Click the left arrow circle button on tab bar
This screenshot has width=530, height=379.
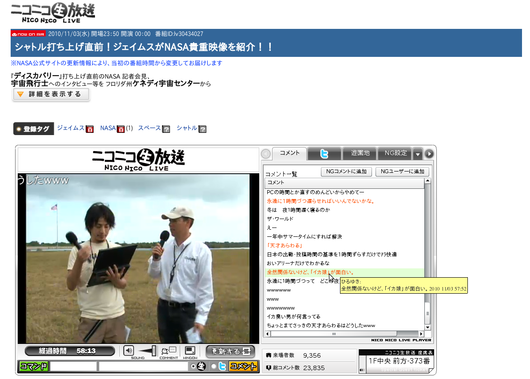[x=266, y=154]
